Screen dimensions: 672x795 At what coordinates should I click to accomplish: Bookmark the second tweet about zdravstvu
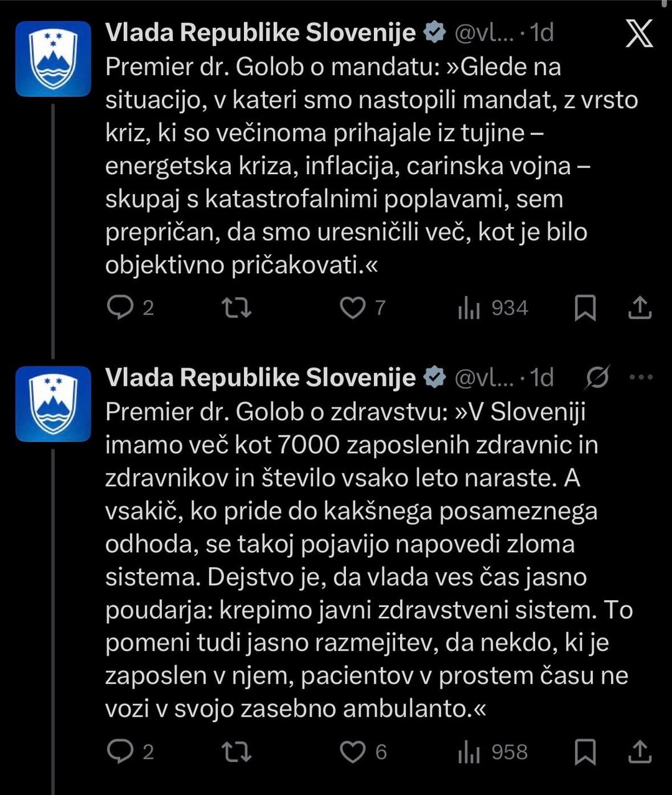585,751
